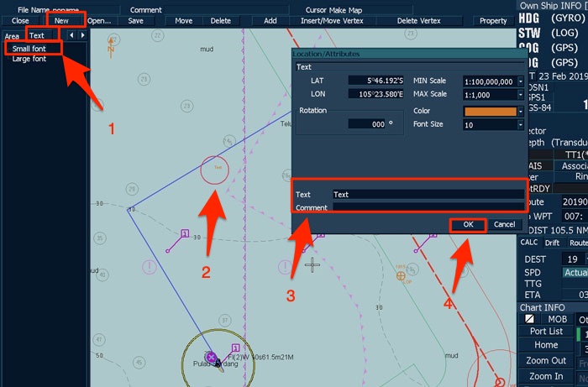Click into the Comment input field
Viewport: 588px width, 387px height.
427,207
